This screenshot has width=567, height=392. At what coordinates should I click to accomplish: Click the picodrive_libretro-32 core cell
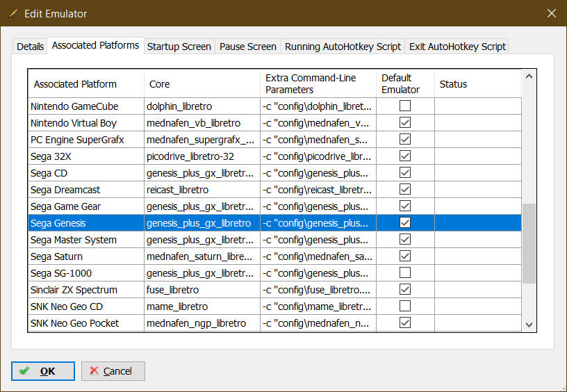(202, 156)
